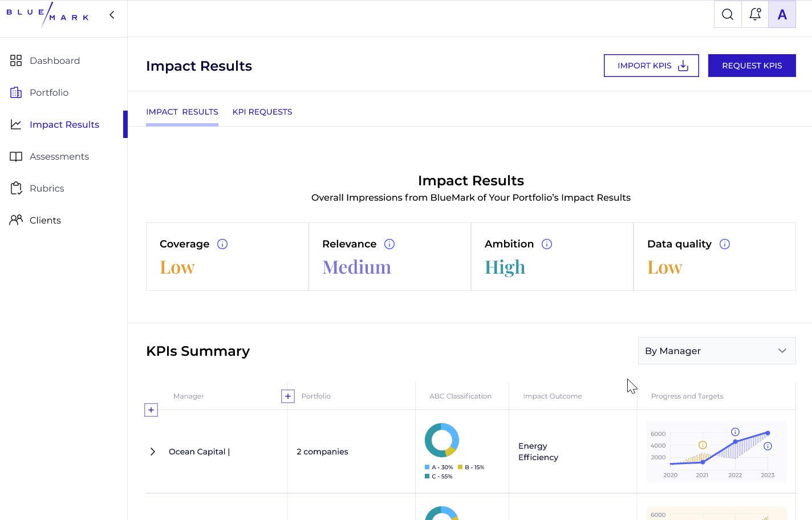Click the Request KPIs button
This screenshot has height=520, width=812.
pos(752,66)
